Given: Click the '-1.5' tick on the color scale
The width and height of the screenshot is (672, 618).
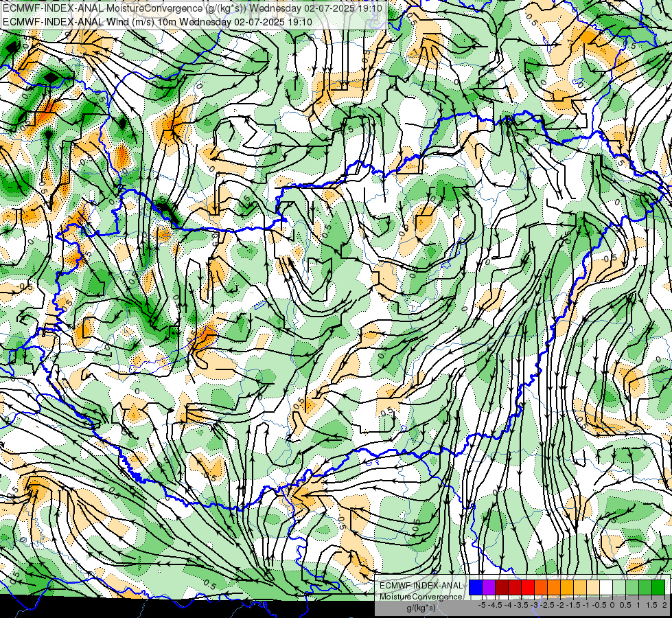Looking at the screenshot, I should tap(573, 605).
